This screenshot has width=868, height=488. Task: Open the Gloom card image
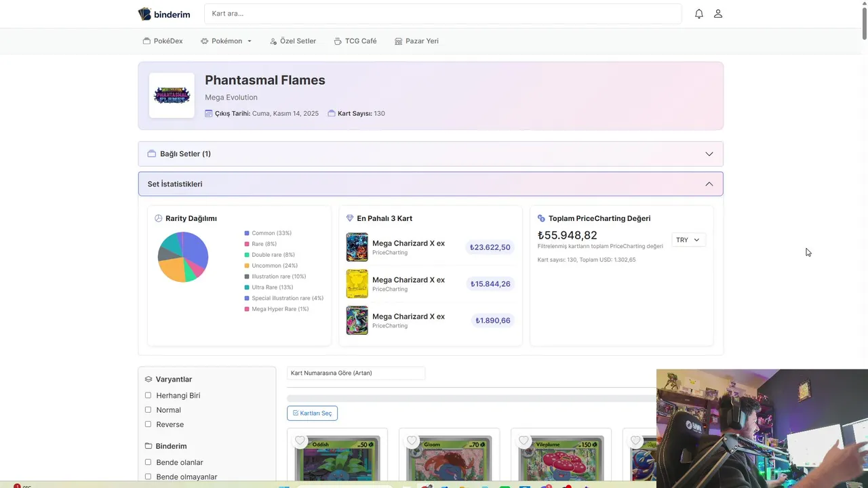[449, 457]
